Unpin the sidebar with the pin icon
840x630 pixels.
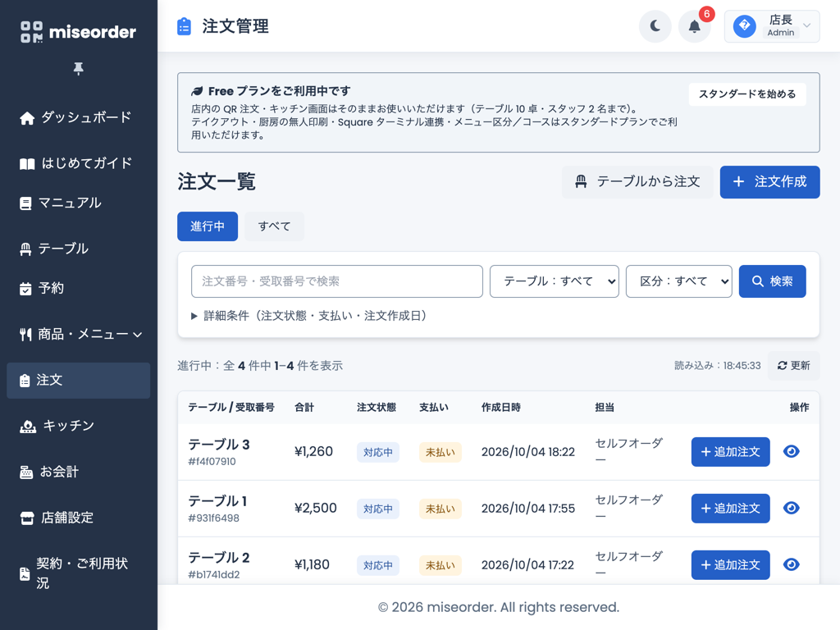point(78,69)
